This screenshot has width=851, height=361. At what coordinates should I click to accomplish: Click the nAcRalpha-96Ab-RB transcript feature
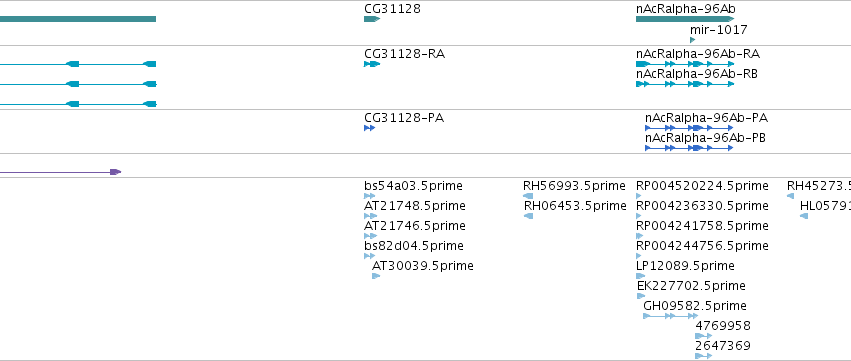point(685,84)
